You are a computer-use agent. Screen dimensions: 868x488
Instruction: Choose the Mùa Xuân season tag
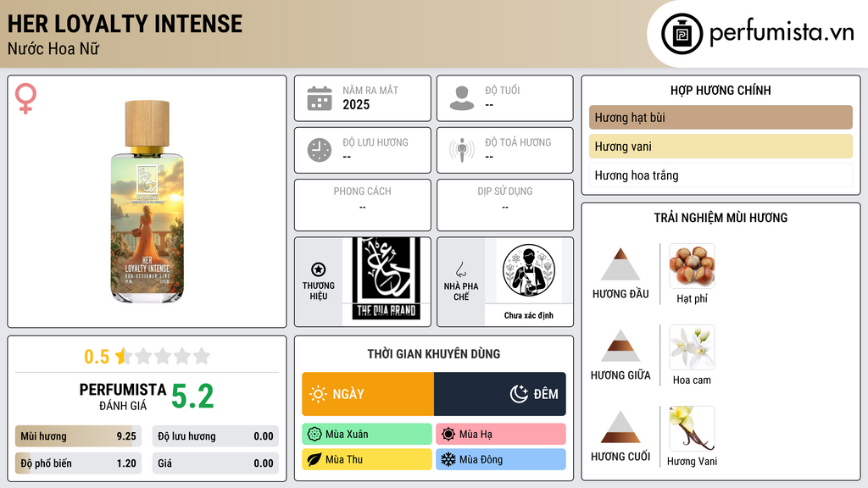click(367, 435)
